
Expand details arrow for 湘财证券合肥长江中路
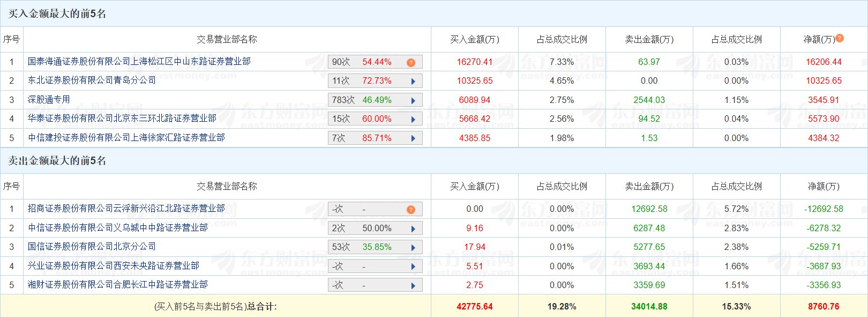[x=413, y=286]
